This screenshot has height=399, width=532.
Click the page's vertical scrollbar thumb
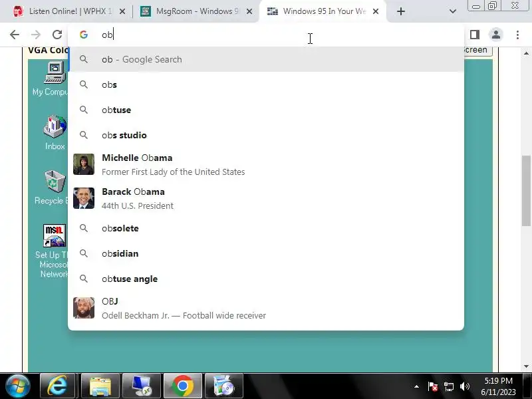pos(526,191)
